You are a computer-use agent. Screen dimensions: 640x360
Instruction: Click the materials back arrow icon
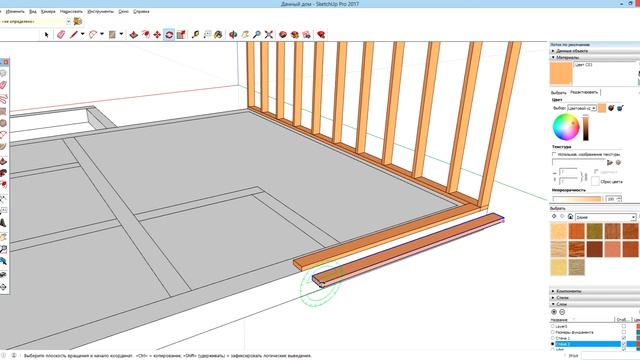pyautogui.click(x=554, y=216)
